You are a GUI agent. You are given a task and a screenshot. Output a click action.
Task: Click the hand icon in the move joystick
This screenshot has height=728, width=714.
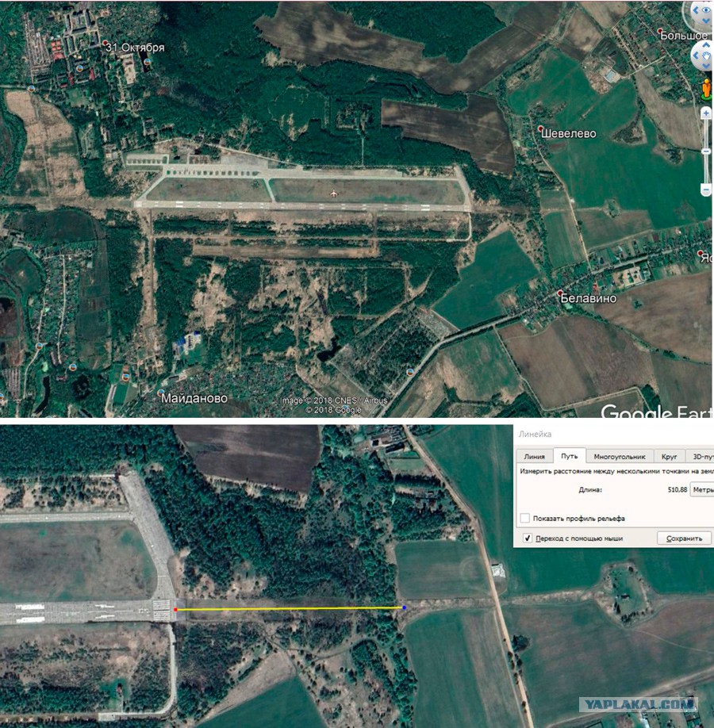(708, 56)
